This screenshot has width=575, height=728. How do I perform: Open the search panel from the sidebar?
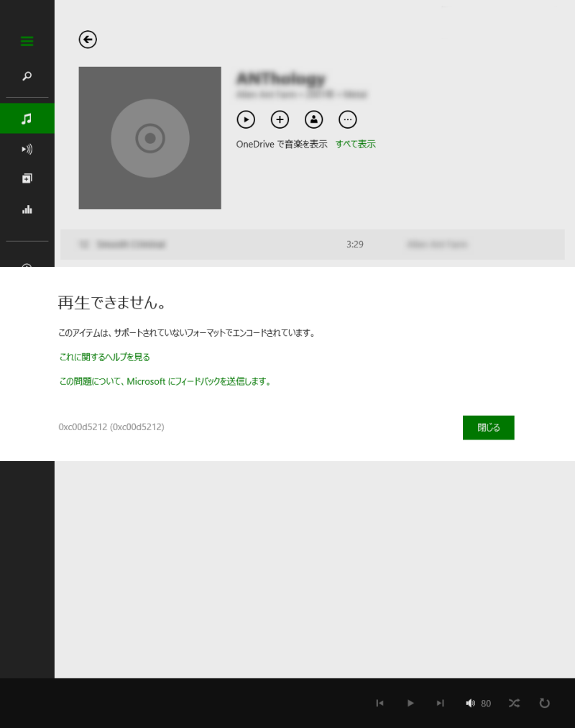[x=27, y=76]
